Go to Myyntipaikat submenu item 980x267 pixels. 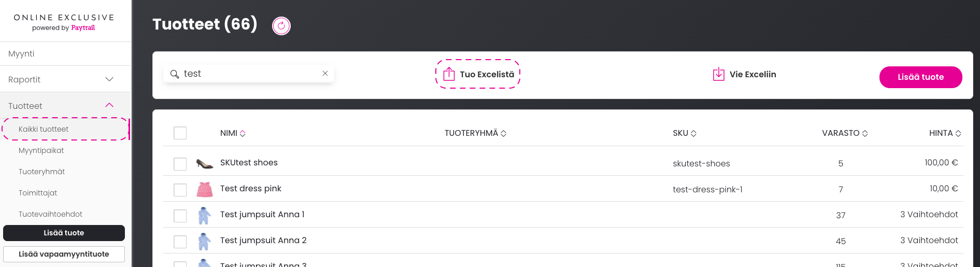pyautogui.click(x=41, y=150)
